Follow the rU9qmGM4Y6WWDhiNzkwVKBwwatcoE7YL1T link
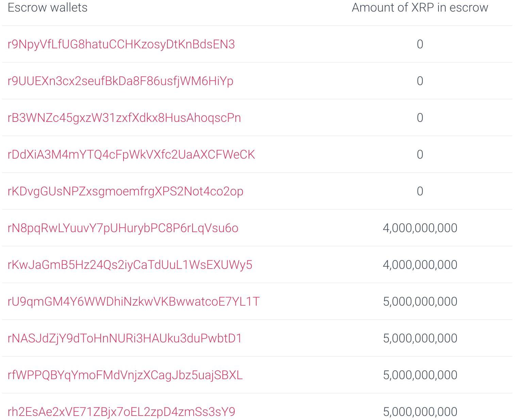 tap(133, 302)
